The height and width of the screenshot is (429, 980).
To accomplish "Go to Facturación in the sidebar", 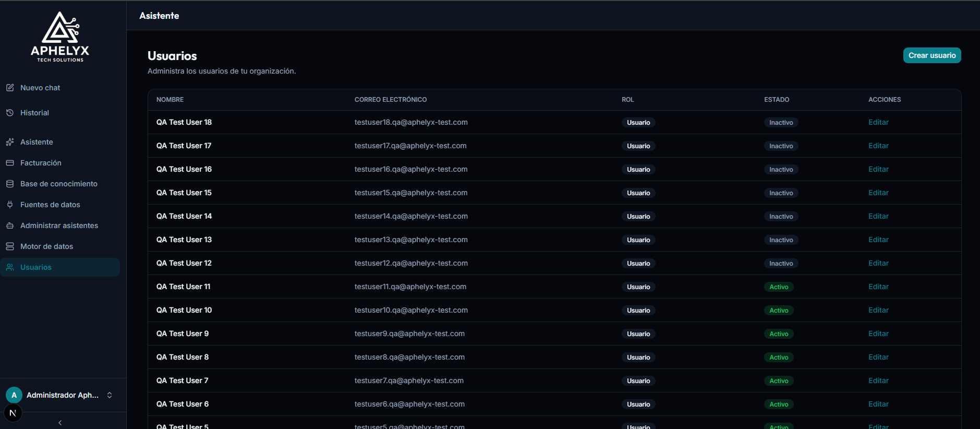I will 60,163.
